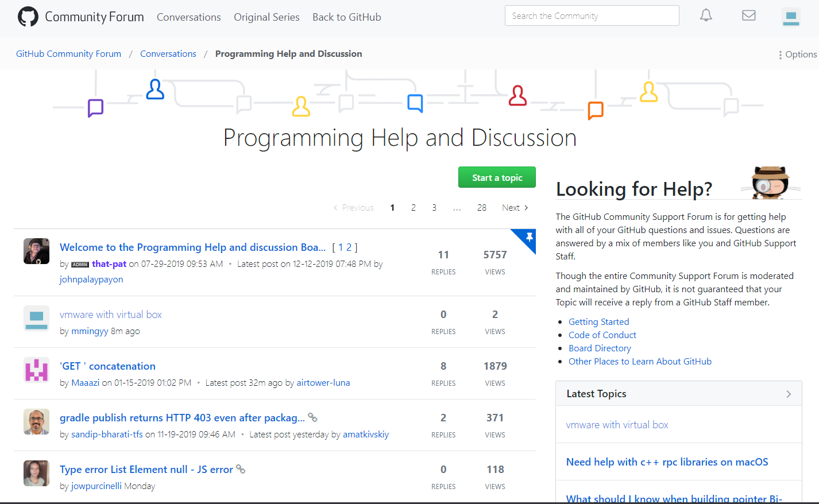The height and width of the screenshot is (504, 819).
Task: Open page 1 of the Welcome topic
Action: [341, 247]
